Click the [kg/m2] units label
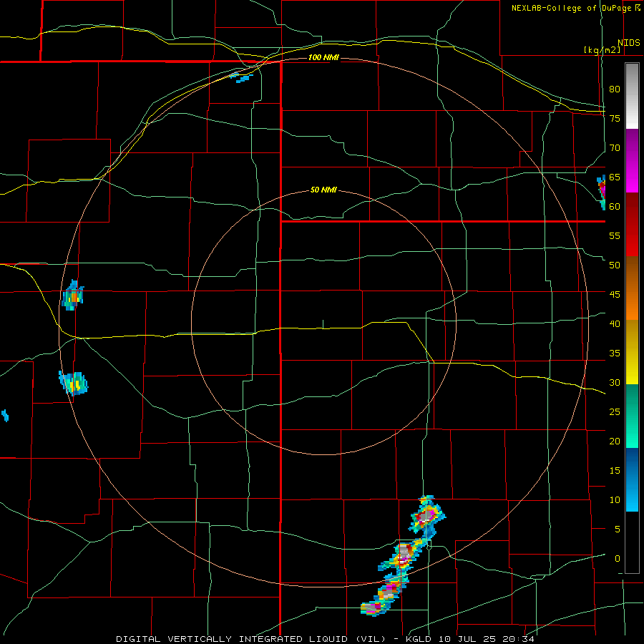 (x=602, y=50)
